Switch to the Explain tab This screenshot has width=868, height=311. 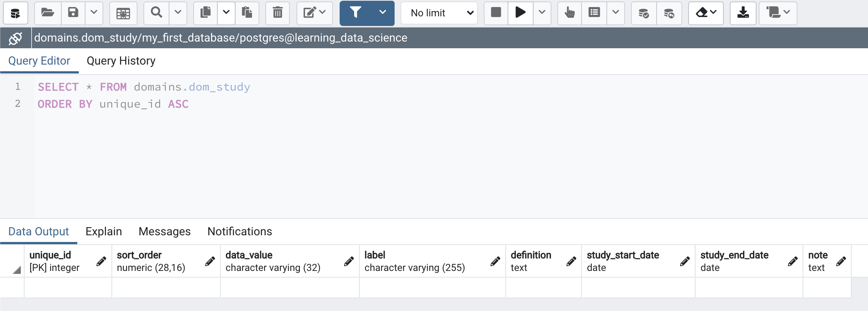(x=104, y=232)
